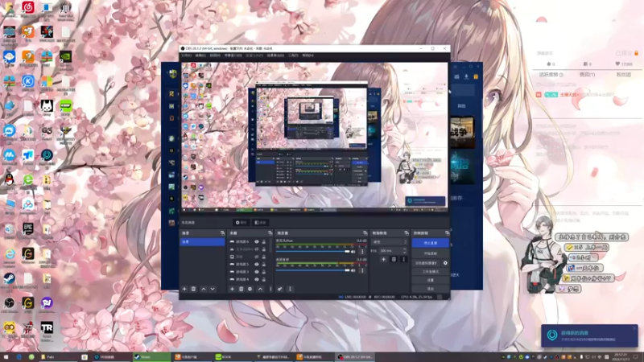Toggle visibility of third source row

[x=257, y=257]
